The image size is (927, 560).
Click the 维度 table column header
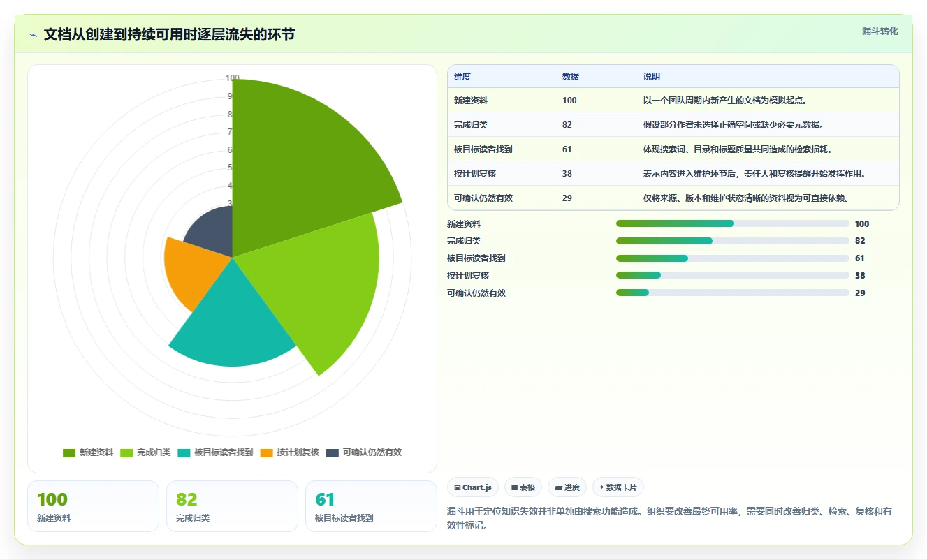click(x=462, y=77)
